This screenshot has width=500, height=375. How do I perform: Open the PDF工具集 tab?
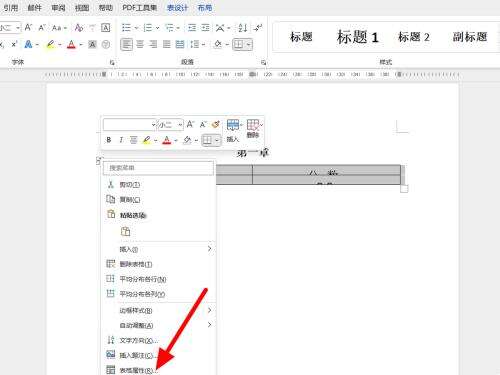pyautogui.click(x=139, y=7)
